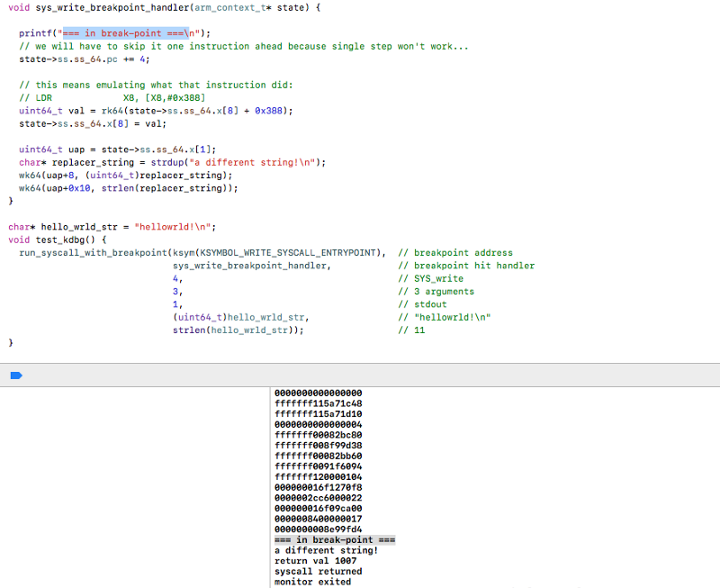The height and width of the screenshot is (588, 720).
Task: Click the 0x388 hex literal in the rk64 line
Action: (272, 111)
